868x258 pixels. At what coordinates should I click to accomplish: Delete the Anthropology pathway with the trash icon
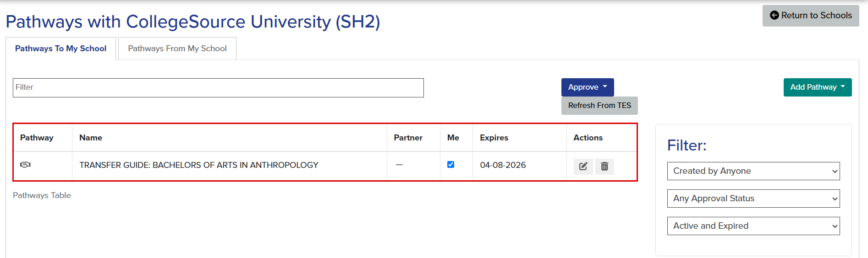[604, 167]
